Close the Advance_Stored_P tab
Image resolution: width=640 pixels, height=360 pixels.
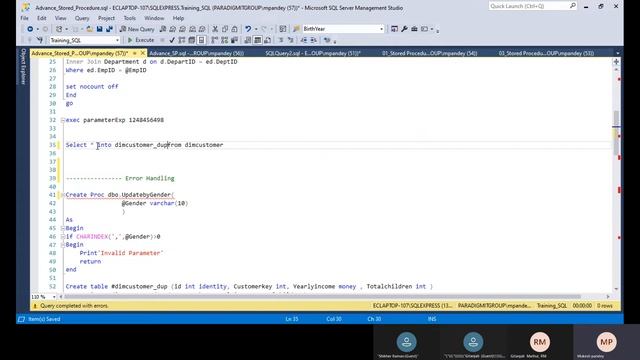(143, 53)
